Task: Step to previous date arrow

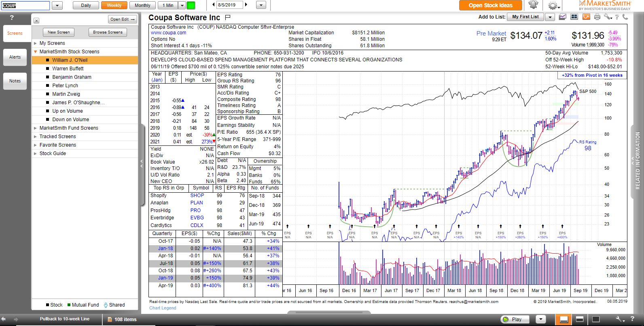Action: click(x=214, y=5)
